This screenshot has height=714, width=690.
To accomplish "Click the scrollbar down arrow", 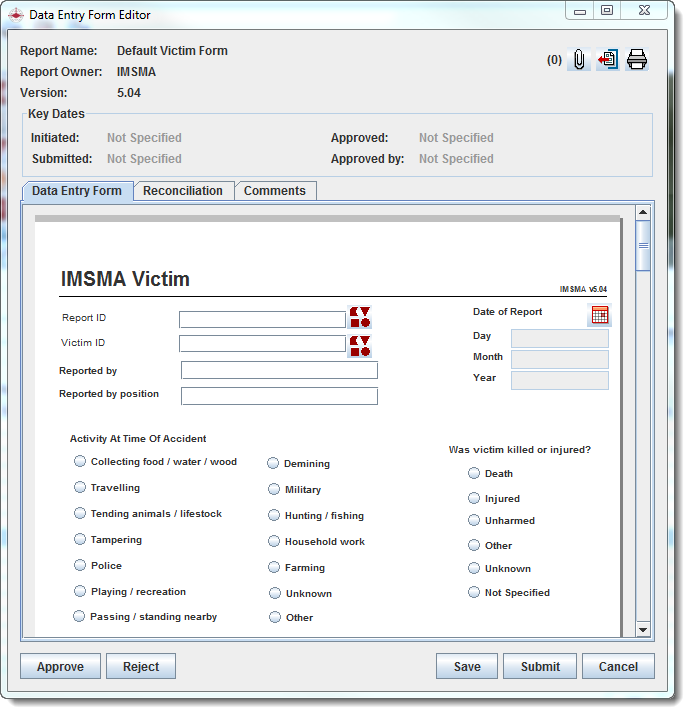I will (643, 630).
